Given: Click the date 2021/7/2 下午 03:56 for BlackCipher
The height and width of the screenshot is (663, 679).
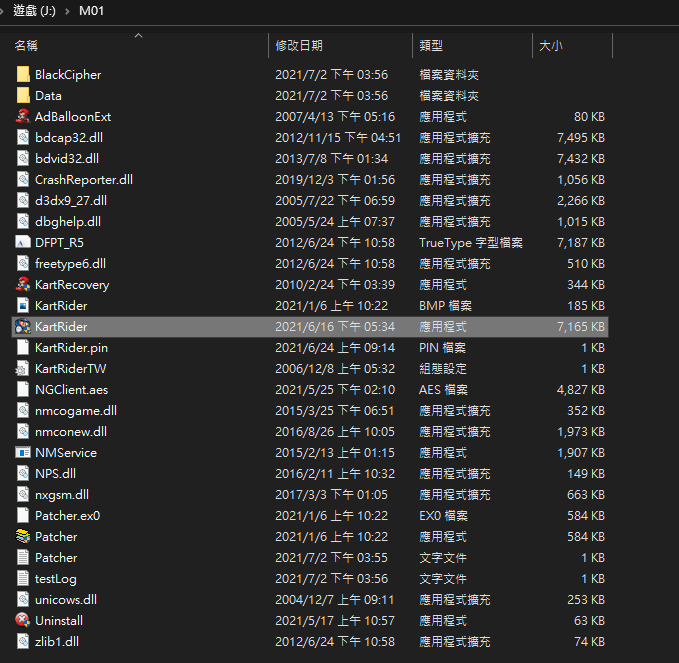Looking at the screenshot, I should pos(332,74).
